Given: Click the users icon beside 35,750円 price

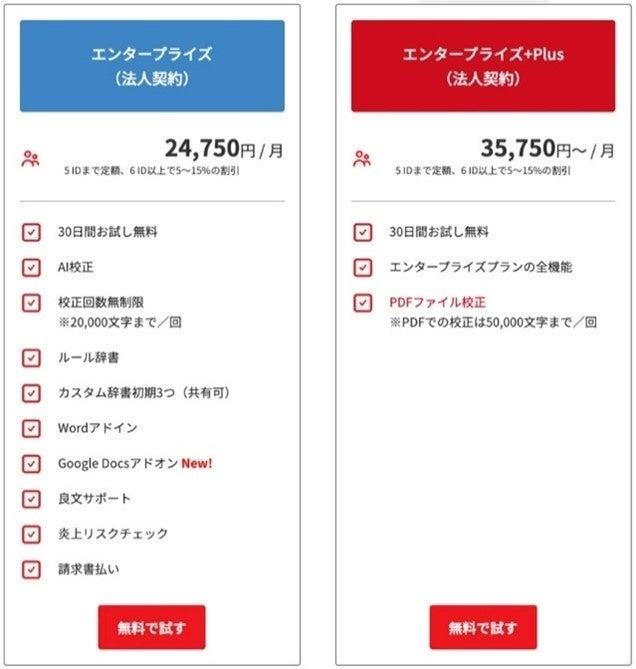Looking at the screenshot, I should coord(362,157).
